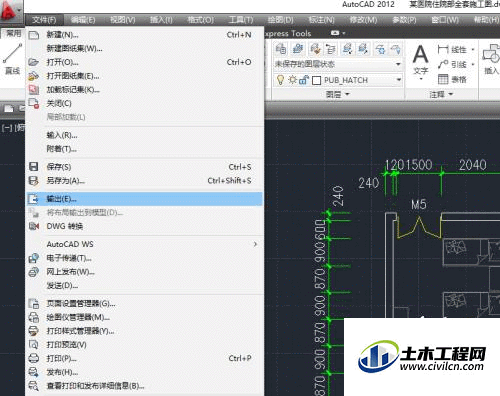
Task: Open the PUB_HATCH layer dropdown
Action: [399, 80]
